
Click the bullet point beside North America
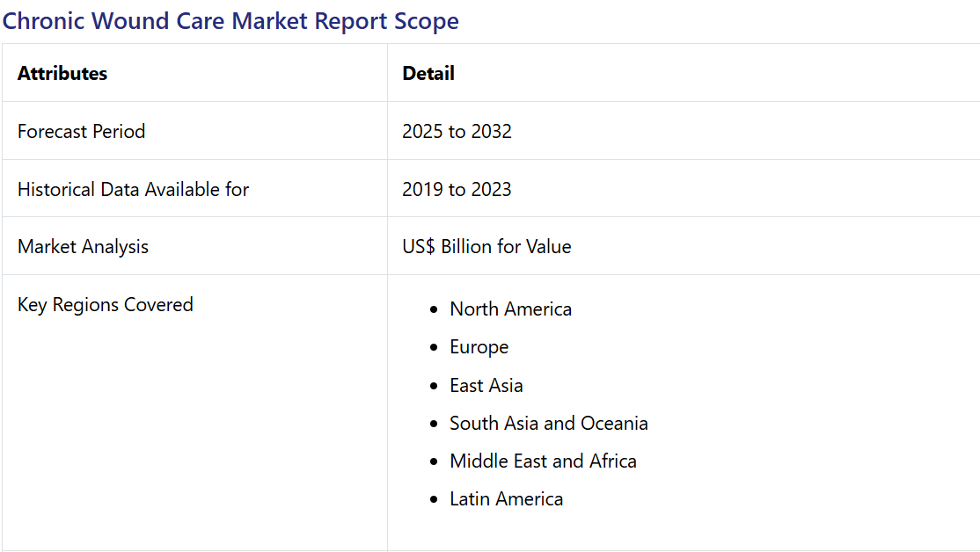coord(434,310)
